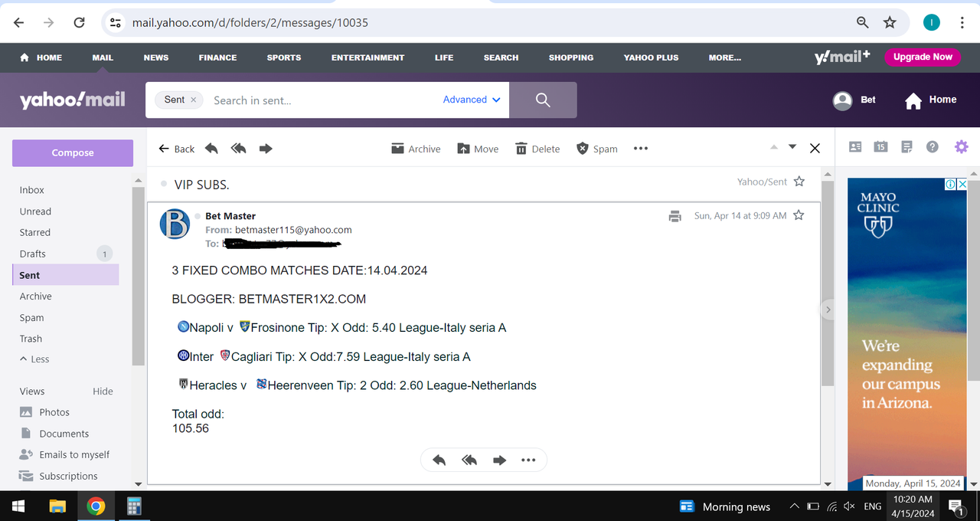Delete the VIP SUBS email
Screen dimensions: 980x521
pos(537,149)
